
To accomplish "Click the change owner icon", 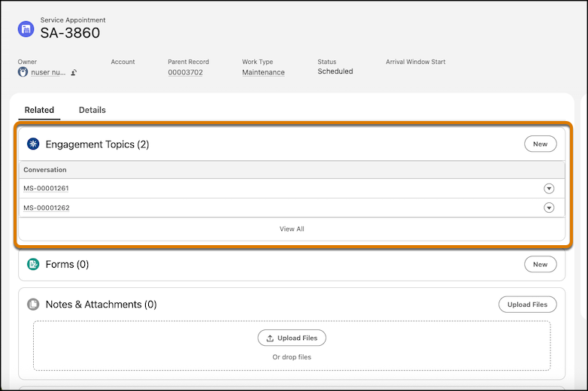I will click(x=74, y=73).
